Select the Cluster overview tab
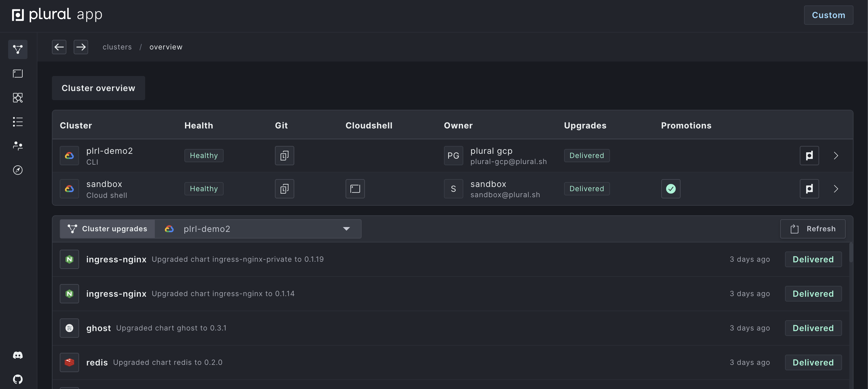 98,88
